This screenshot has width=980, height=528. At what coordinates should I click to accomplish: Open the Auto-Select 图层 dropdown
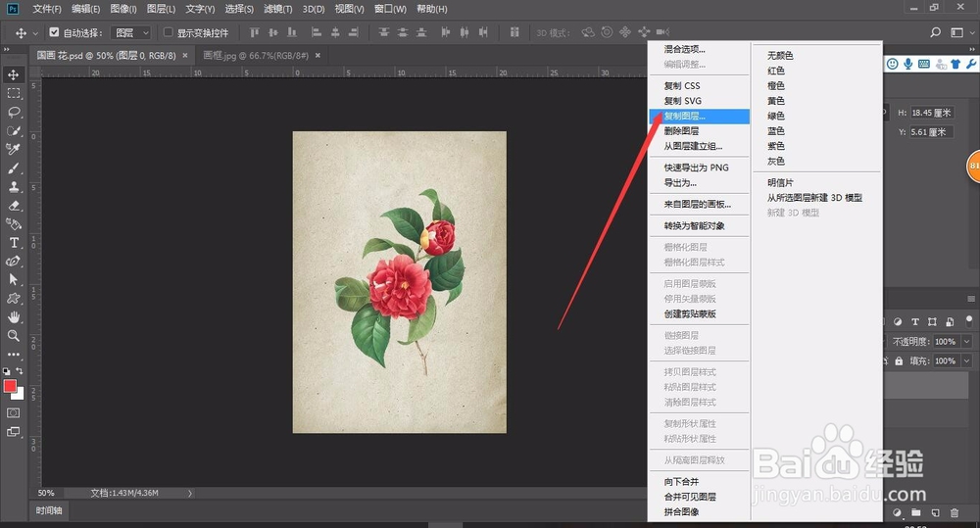coord(130,32)
